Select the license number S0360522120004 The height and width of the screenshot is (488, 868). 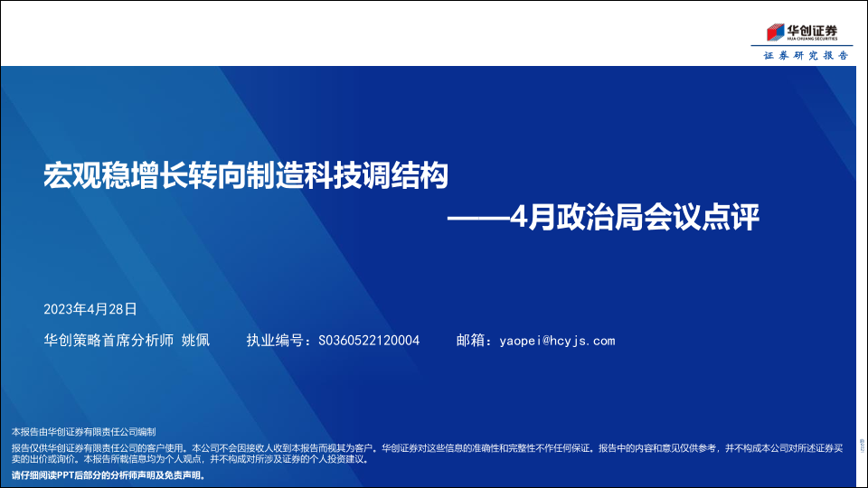(369, 341)
